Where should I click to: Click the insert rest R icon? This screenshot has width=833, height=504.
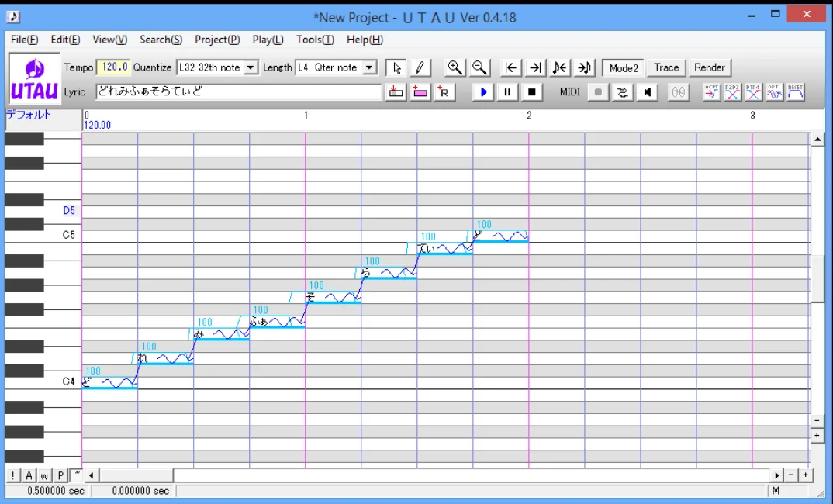(444, 91)
